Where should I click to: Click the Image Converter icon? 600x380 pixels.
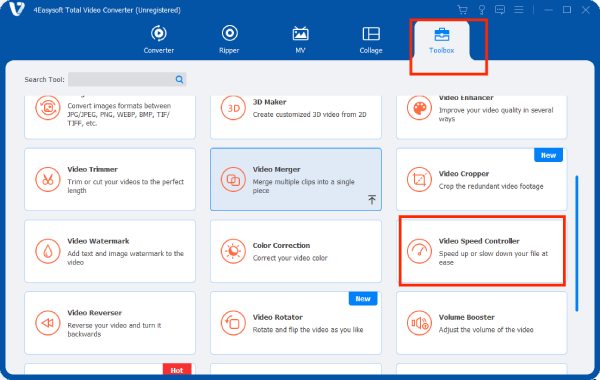pyautogui.click(x=48, y=108)
